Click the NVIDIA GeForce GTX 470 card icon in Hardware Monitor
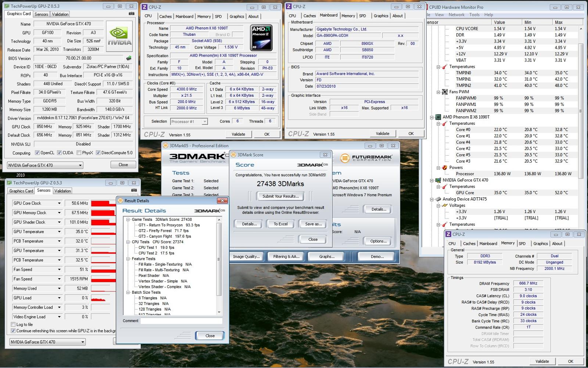This screenshot has width=588, height=368. pyautogui.click(x=438, y=180)
